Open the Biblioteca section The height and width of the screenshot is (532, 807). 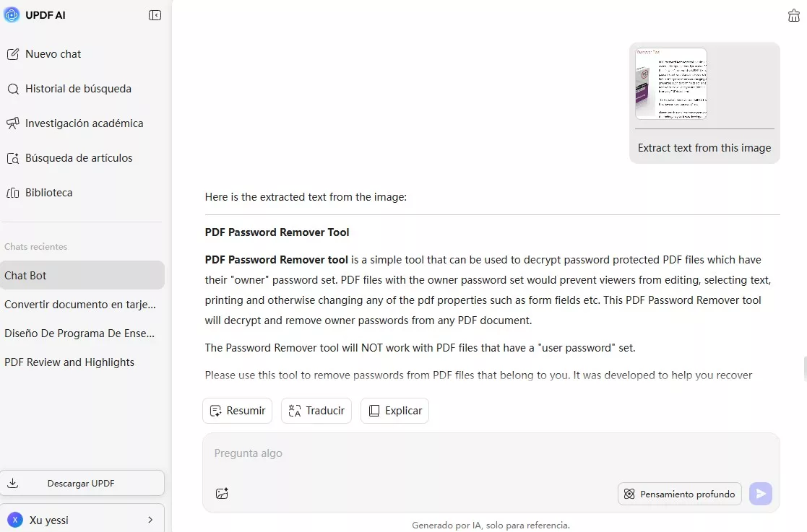coord(48,193)
